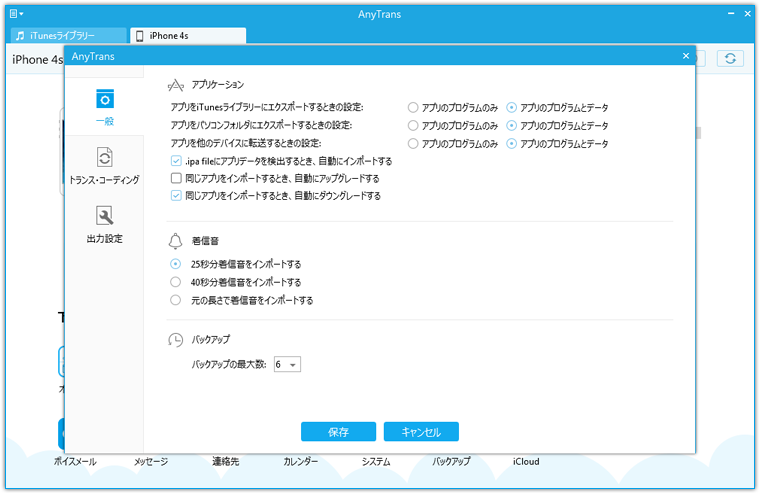Click the 着信音 bell icon

pyautogui.click(x=175, y=240)
